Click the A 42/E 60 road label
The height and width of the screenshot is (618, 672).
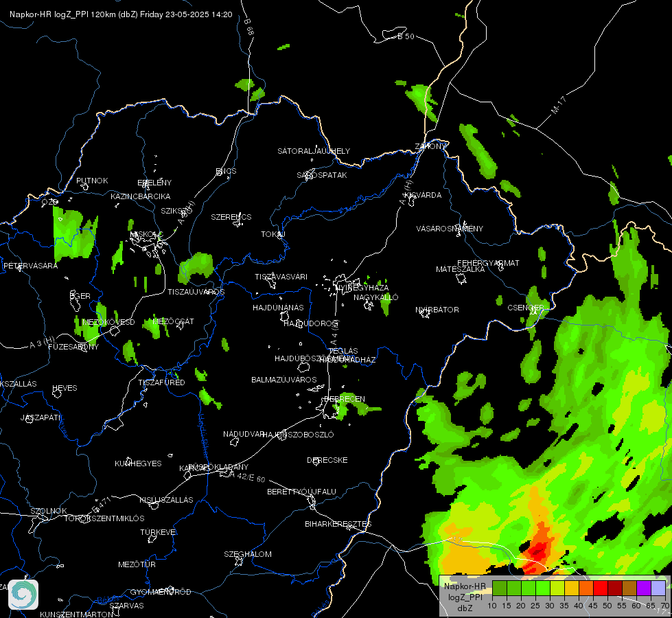pyautogui.click(x=247, y=477)
